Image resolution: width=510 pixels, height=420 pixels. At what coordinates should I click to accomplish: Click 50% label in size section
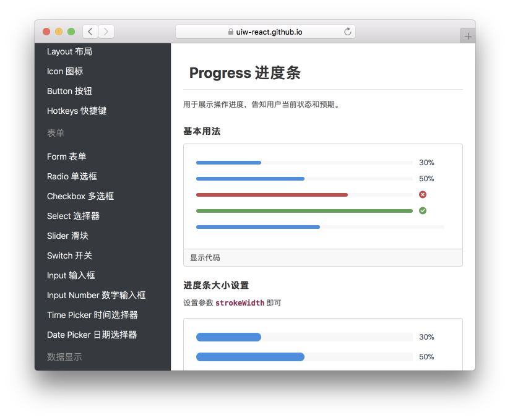[426, 357]
